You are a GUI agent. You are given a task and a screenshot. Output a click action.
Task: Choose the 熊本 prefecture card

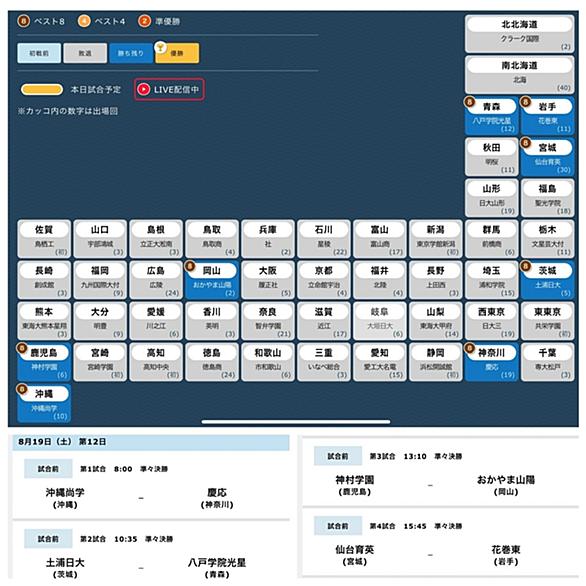pyautogui.click(x=44, y=321)
